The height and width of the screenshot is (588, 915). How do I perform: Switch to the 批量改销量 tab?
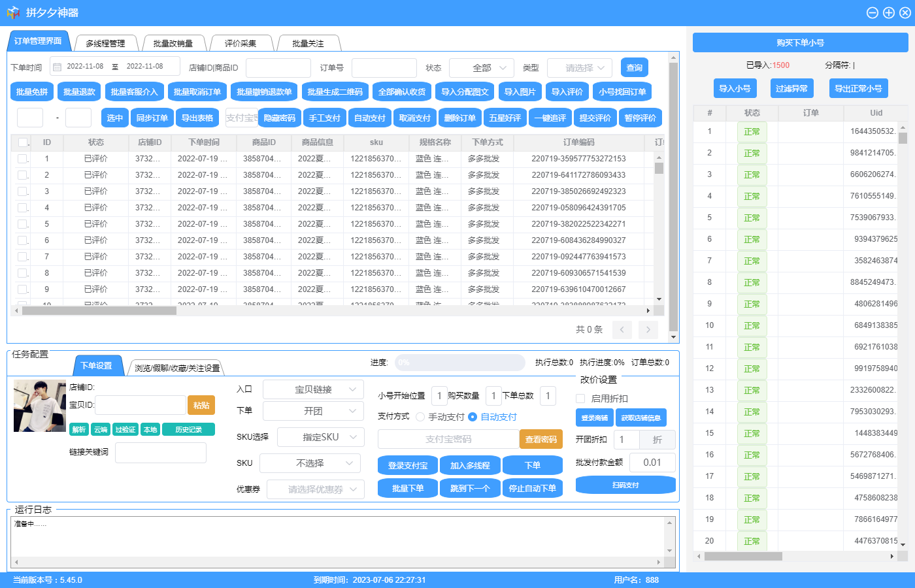tap(173, 43)
